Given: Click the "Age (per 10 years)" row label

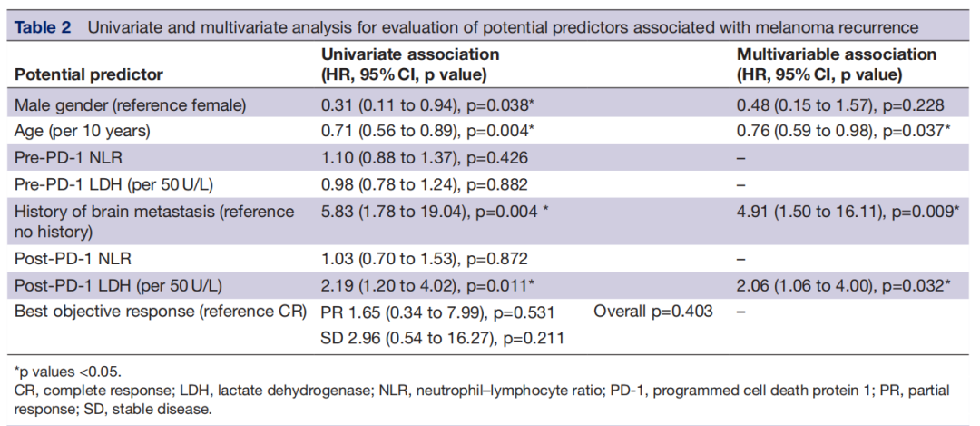Looking at the screenshot, I should (x=83, y=131).
